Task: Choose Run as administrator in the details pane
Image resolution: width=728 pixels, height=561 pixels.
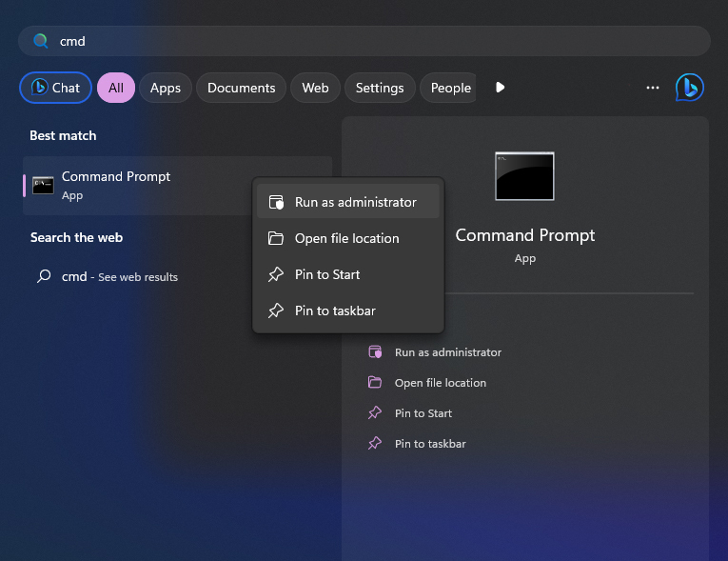Action: pos(447,352)
